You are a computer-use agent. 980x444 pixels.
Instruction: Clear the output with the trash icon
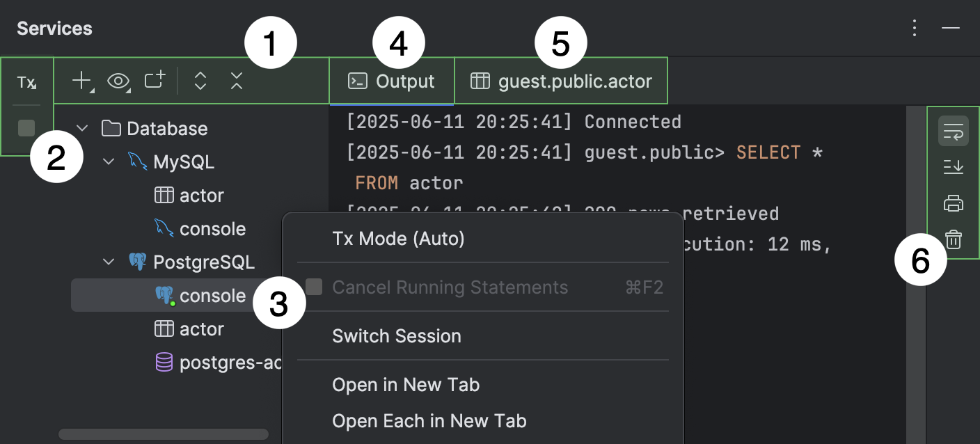(x=953, y=239)
